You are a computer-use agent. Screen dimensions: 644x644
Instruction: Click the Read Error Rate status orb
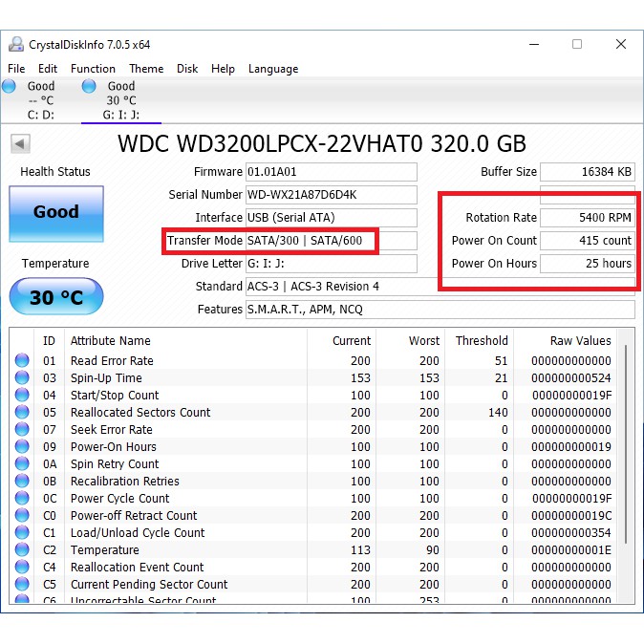click(x=22, y=361)
